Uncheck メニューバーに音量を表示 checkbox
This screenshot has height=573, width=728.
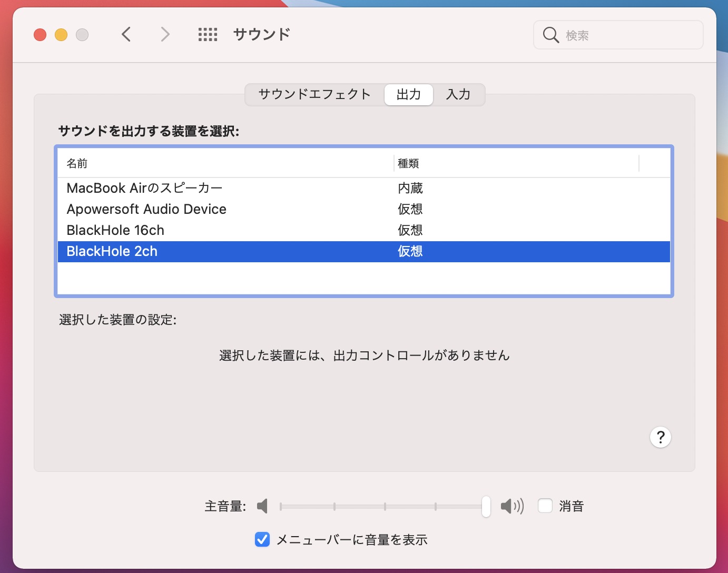point(262,539)
